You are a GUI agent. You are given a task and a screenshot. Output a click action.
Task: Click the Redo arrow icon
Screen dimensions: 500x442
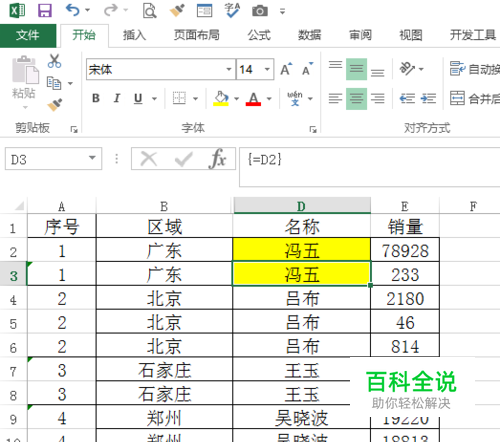pyautogui.click(x=111, y=10)
